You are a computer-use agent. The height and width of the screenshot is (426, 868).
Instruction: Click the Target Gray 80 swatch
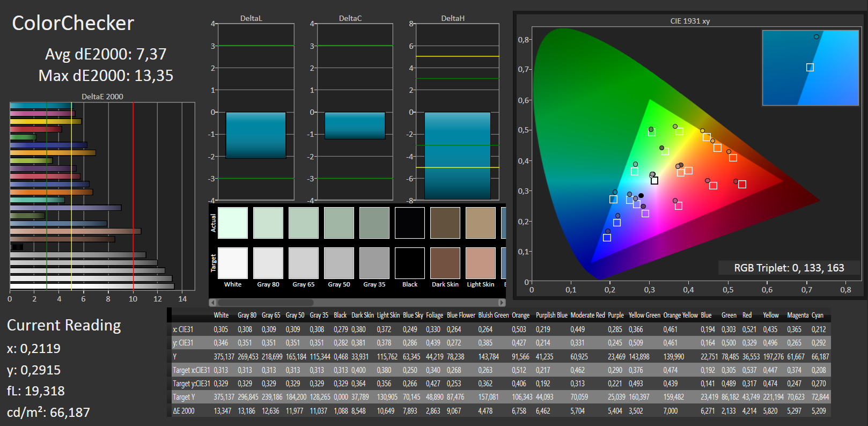click(268, 263)
